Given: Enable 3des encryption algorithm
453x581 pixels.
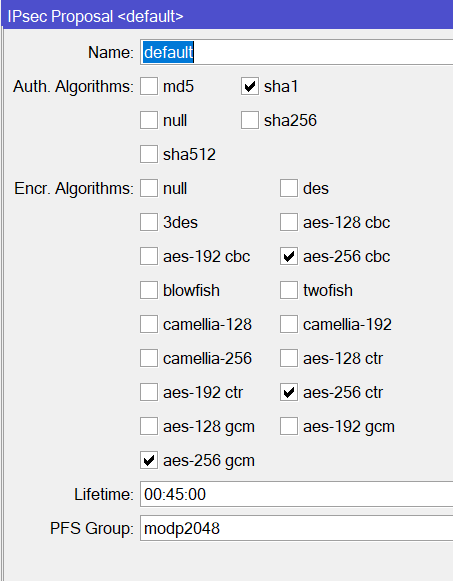Looking at the screenshot, I should 149,222.
